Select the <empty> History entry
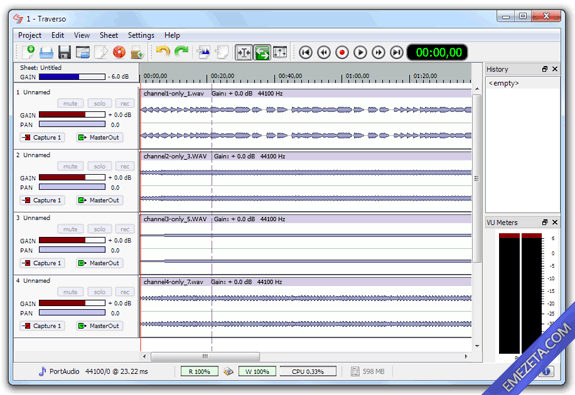 (522, 83)
